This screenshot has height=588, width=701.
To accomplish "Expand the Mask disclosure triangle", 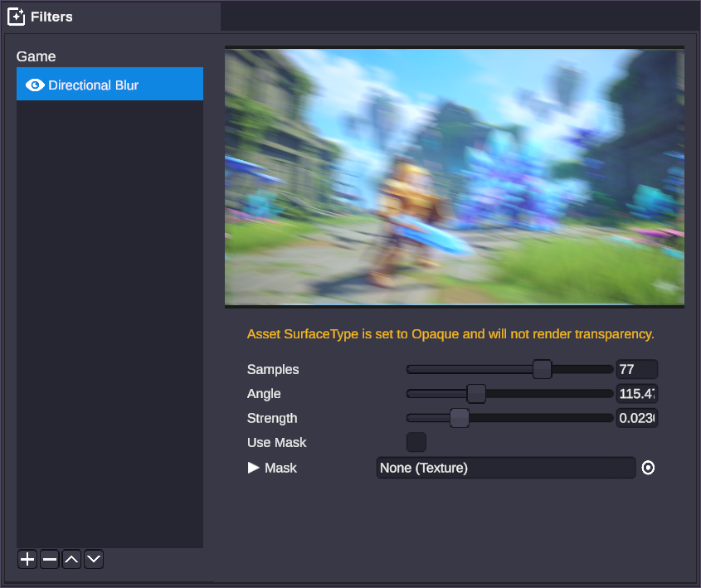I will pyautogui.click(x=254, y=468).
